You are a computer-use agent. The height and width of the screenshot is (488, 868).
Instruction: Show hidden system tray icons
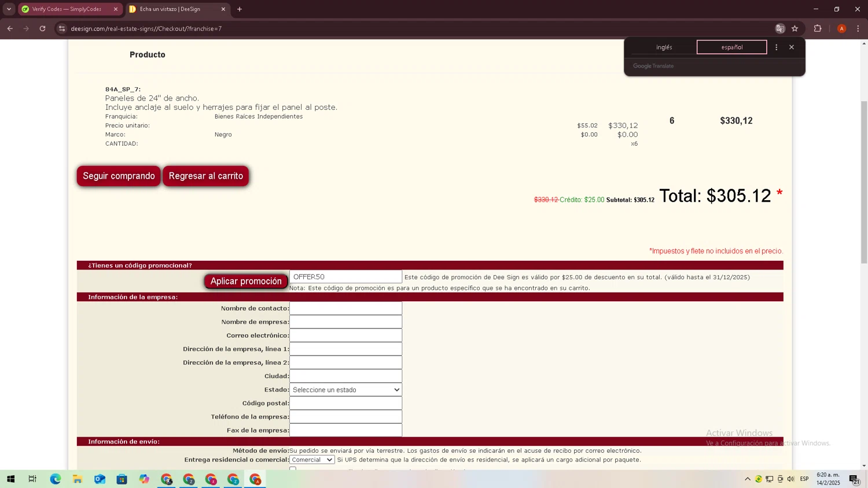[x=748, y=479]
